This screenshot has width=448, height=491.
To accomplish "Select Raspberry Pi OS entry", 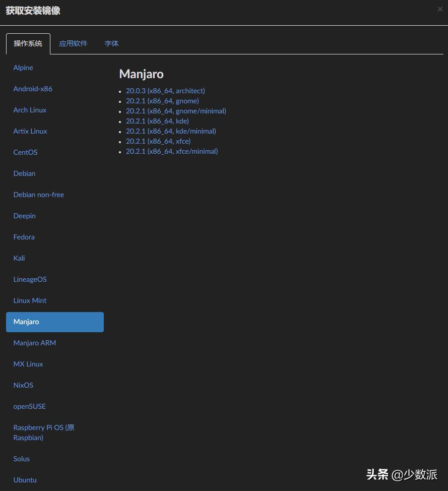I will pyautogui.click(x=43, y=433).
